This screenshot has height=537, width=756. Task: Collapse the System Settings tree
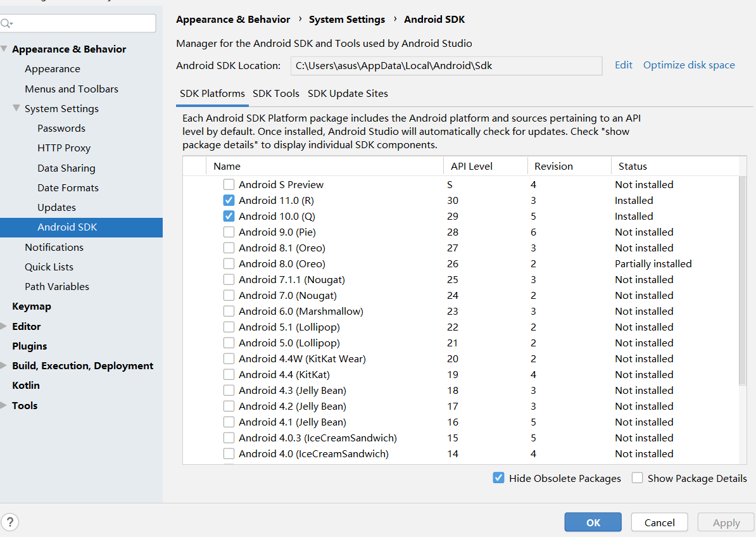16,108
